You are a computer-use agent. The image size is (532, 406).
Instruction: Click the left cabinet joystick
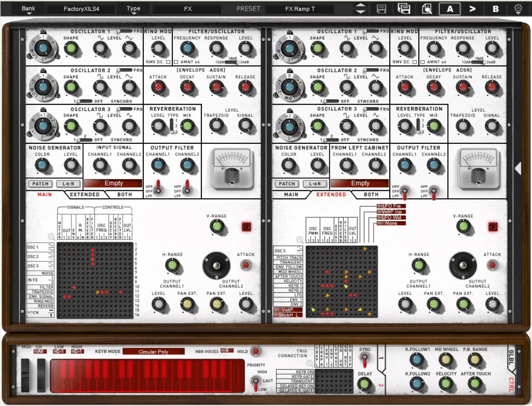(x=216, y=266)
